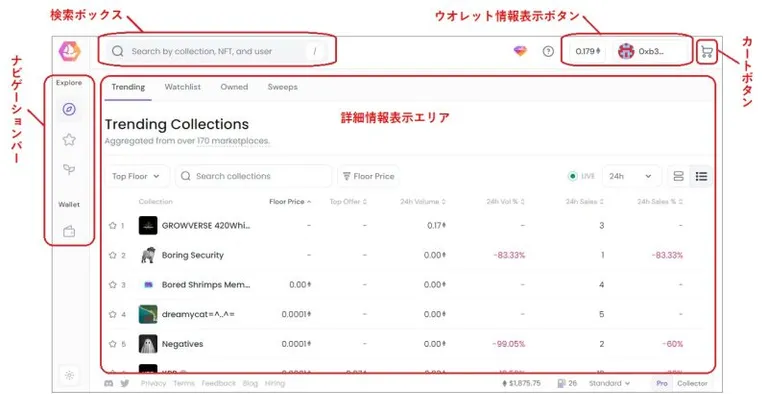Screen dimensions: 768x394
Task: Star Bored Shrimps Mem row to watchlist
Action: [x=112, y=285]
